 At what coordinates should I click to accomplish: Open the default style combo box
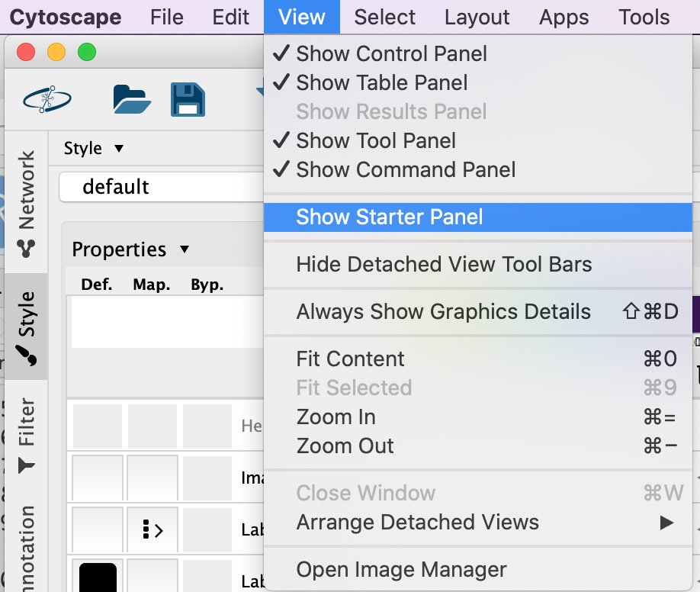(161, 187)
